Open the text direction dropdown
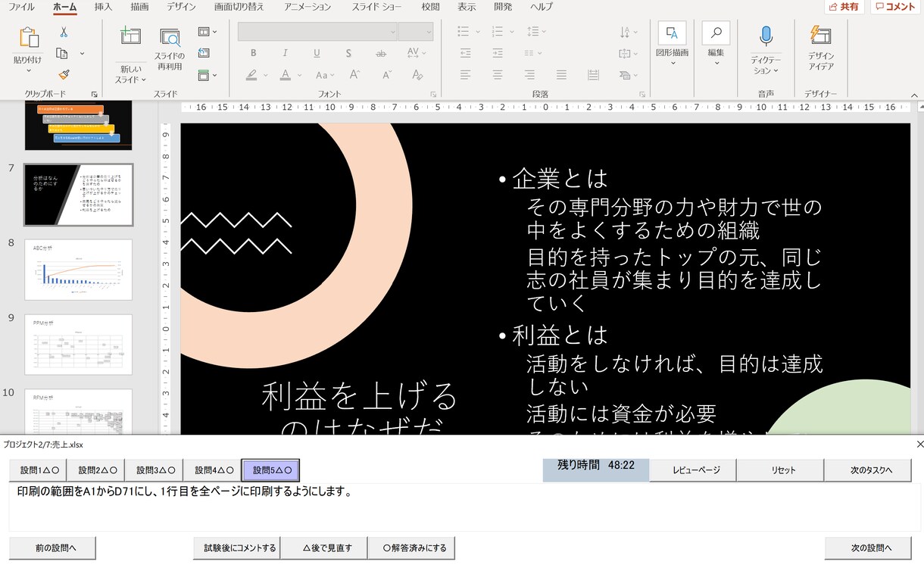 pyautogui.click(x=629, y=32)
